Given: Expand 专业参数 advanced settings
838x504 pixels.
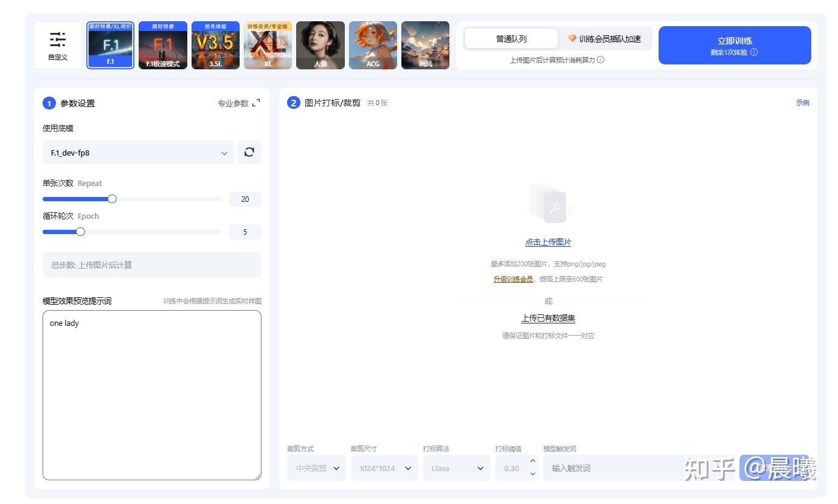Looking at the screenshot, I should pos(238,103).
